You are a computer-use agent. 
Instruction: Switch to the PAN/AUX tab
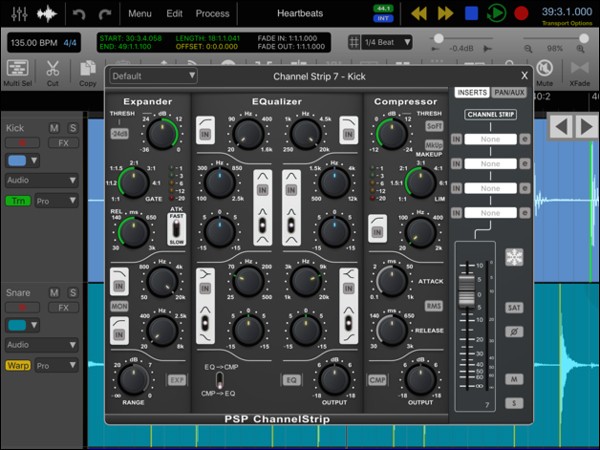click(x=511, y=93)
